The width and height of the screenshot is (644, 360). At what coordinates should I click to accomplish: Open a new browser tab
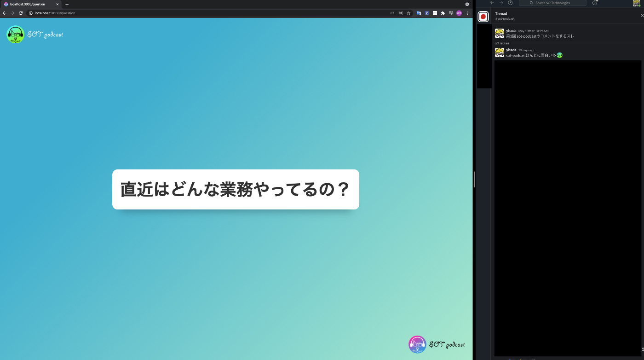[67, 4]
